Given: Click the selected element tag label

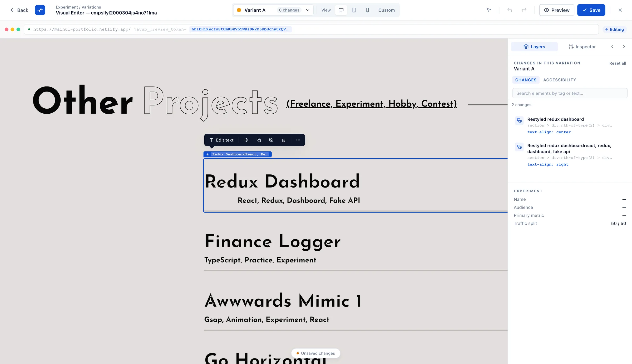Looking at the screenshot, I should [237, 154].
